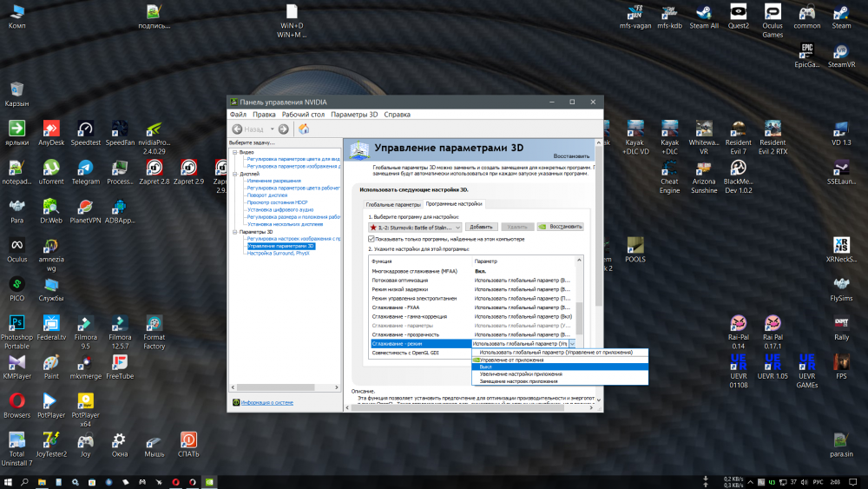Open AnyDesk desktop shortcut

point(51,129)
